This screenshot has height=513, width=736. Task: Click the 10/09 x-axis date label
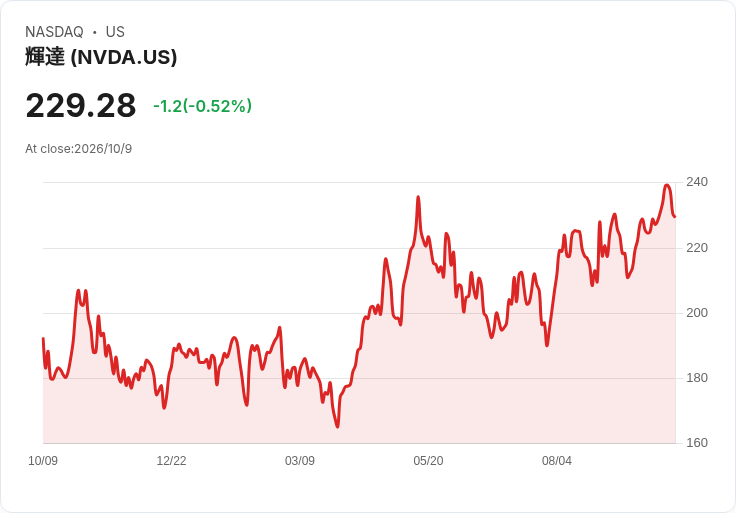point(43,461)
